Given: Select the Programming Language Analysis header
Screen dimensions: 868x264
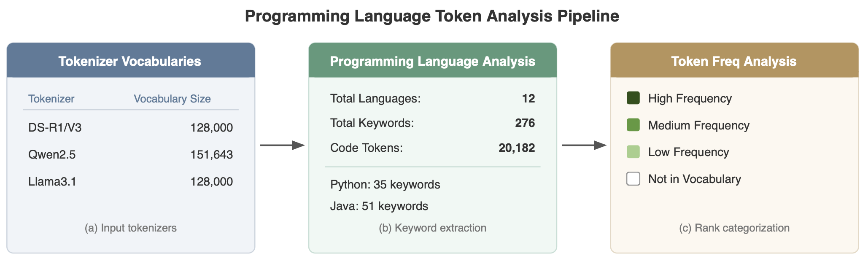Looking at the screenshot, I should click(432, 61).
